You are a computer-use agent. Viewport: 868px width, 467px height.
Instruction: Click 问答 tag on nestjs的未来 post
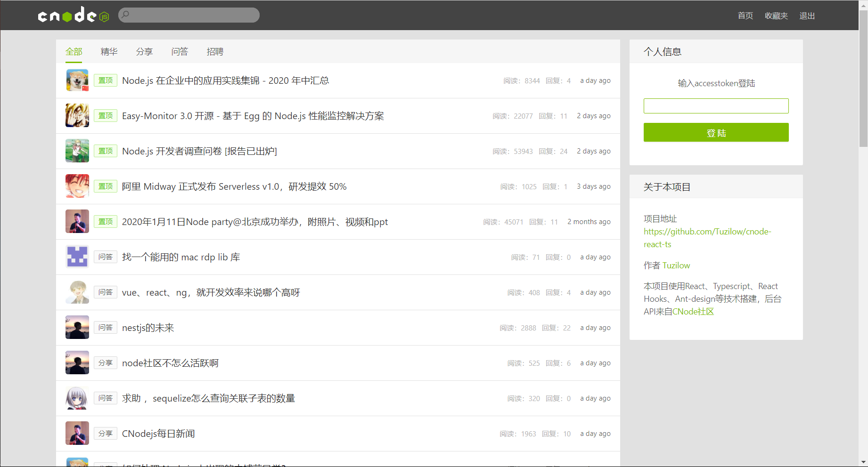pyautogui.click(x=106, y=327)
